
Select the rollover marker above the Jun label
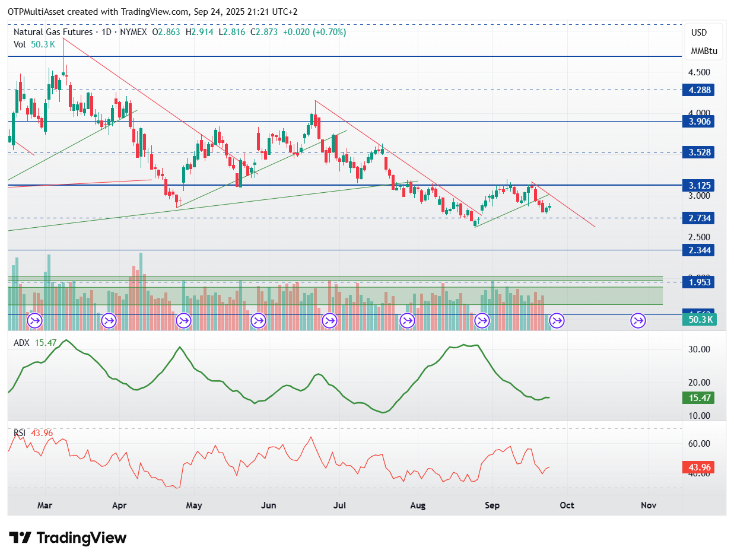click(258, 321)
